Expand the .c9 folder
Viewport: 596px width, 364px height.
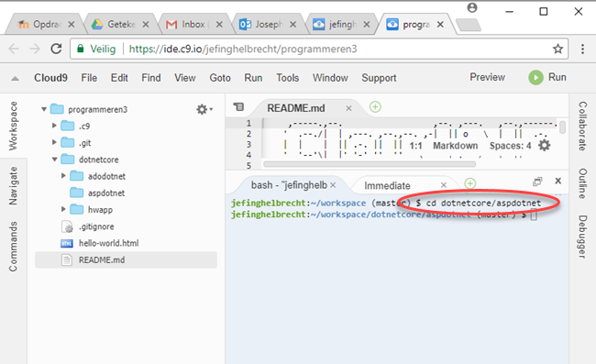coord(54,126)
